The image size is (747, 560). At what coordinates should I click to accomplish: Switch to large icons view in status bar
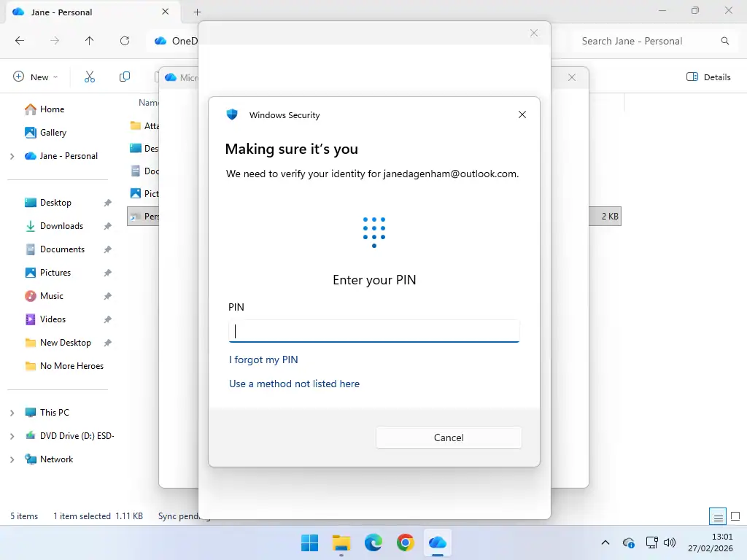[x=735, y=516]
